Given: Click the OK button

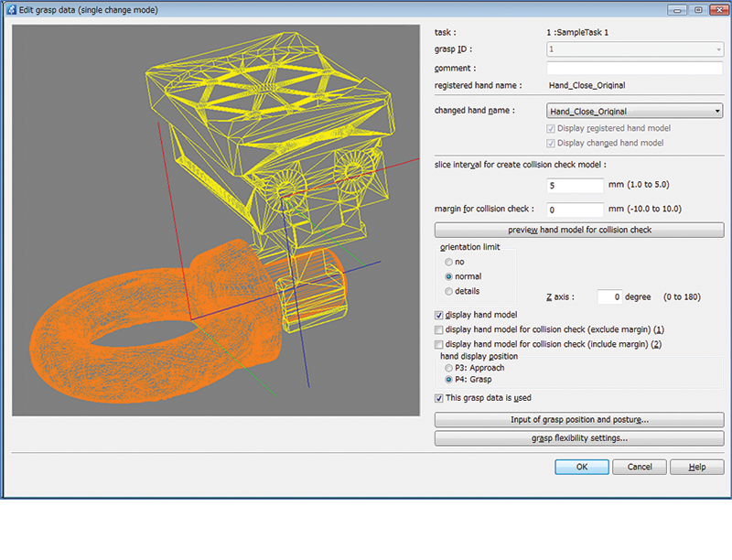Looking at the screenshot, I should (x=581, y=467).
